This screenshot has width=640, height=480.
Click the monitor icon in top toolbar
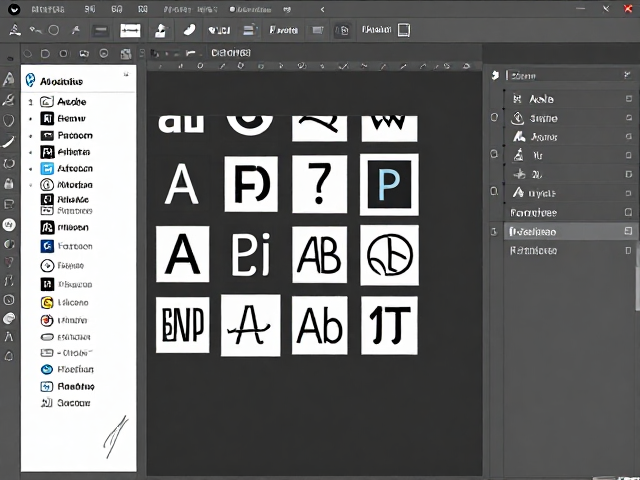[x=318, y=30]
